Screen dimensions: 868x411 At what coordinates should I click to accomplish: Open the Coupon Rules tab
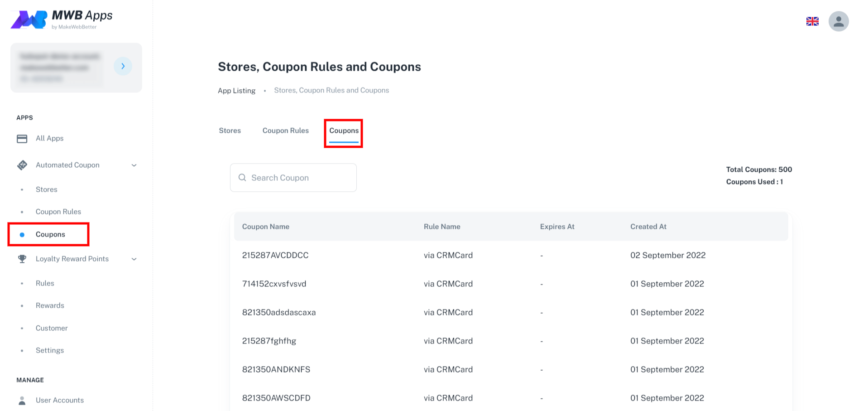(285, 131)
